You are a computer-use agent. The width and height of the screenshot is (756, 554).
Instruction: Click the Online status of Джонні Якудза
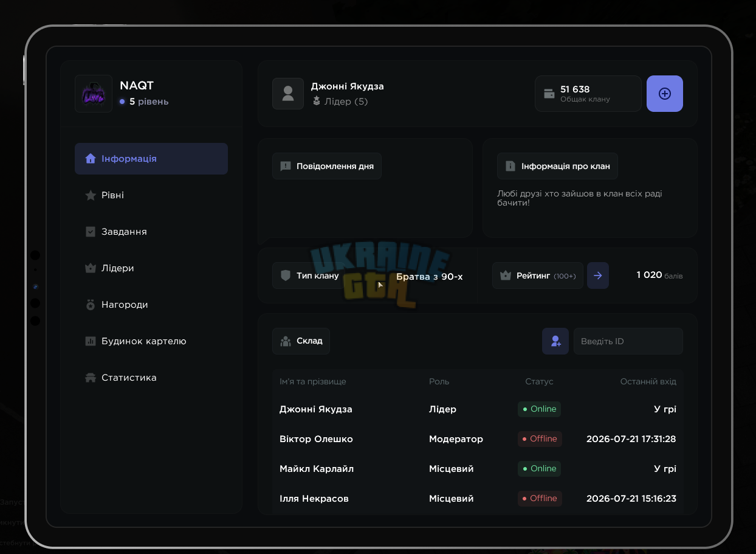[539, 409]
